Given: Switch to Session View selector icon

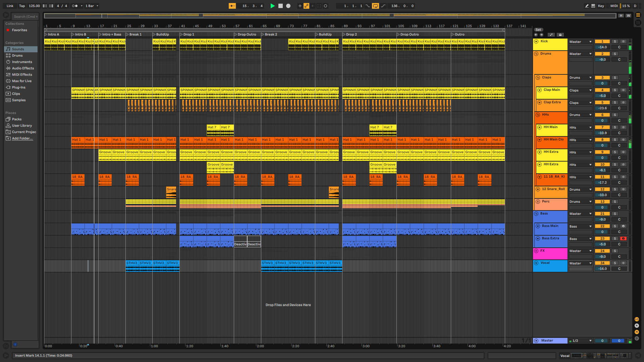Looking at the screenshot, I should point(638,23).
